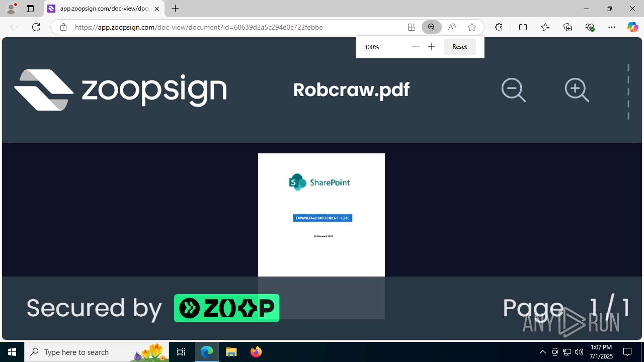Reset browser zoom level
Viewport: 644px width, 362px height.
click(459, 47)
